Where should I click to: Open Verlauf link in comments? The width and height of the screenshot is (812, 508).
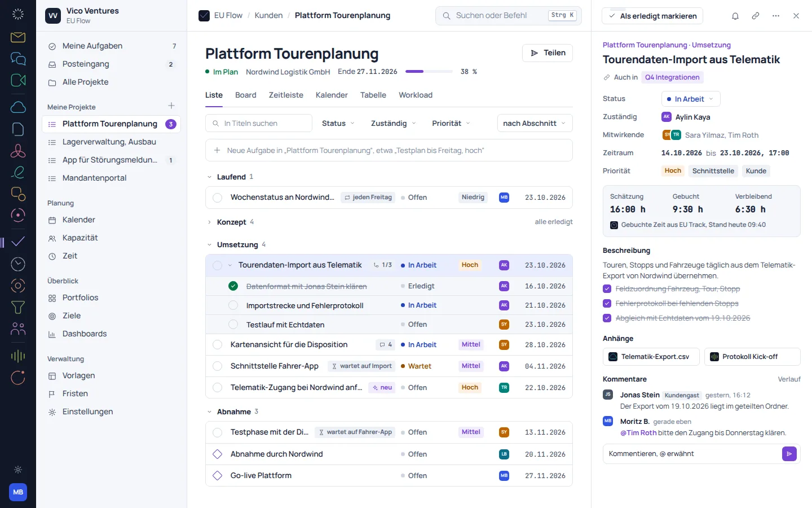(789, 379)
